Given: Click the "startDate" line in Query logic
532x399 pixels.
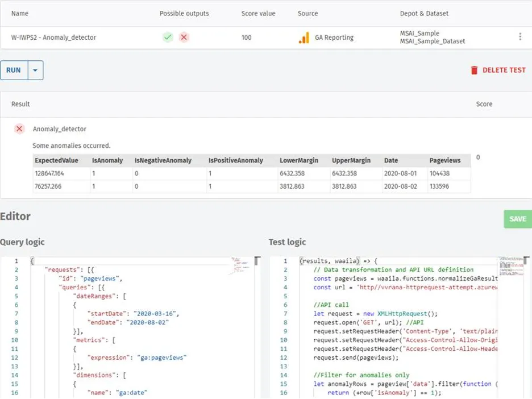Looking at the screenshot, I should click(133, 314).
